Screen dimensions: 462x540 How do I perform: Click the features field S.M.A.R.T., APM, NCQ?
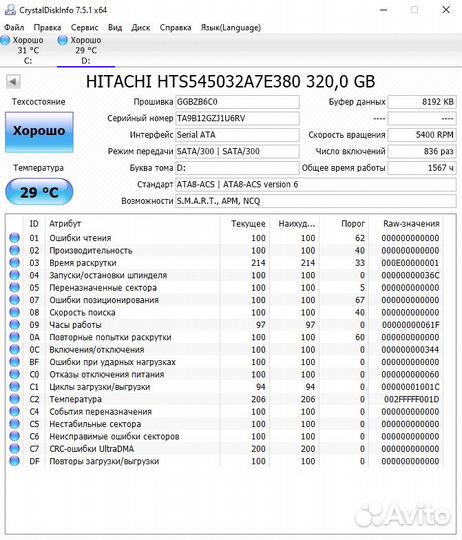pos(316,201)
